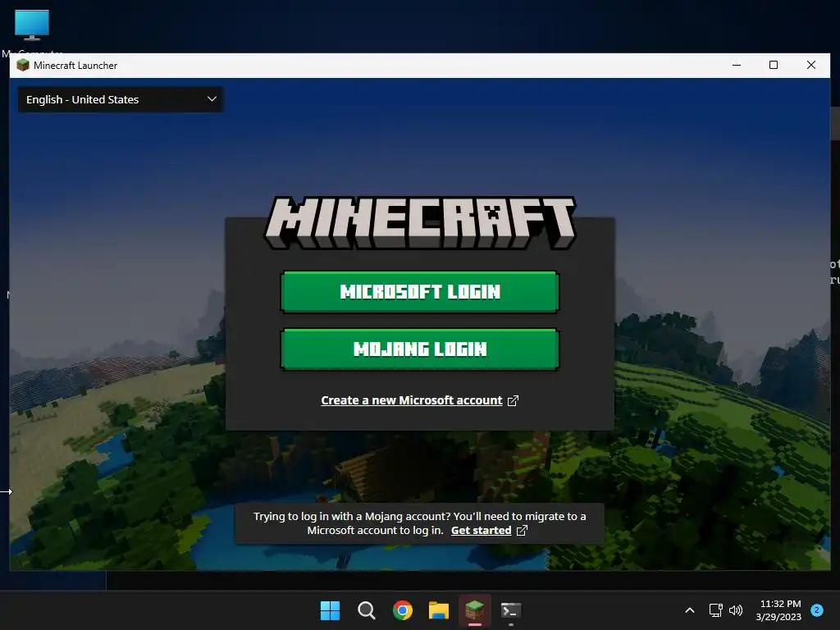The height and width of the screenshot is (630, 840).
Task: Open taskbar Search magnifier
Action: (367, 610)
